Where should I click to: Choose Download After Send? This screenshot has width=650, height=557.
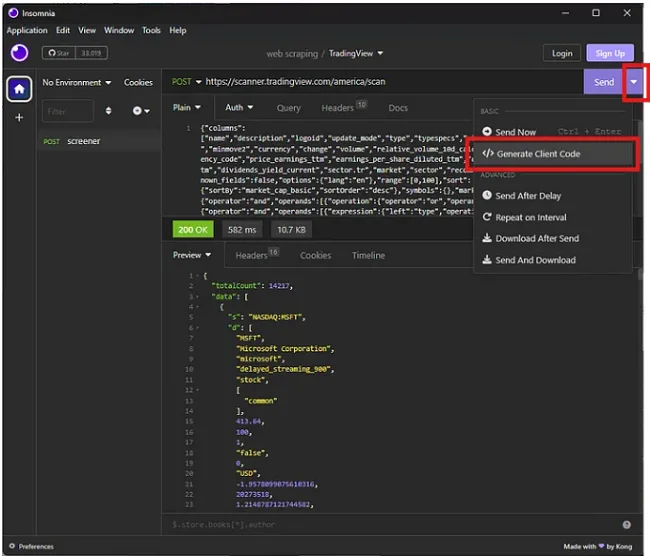[553, 238]
